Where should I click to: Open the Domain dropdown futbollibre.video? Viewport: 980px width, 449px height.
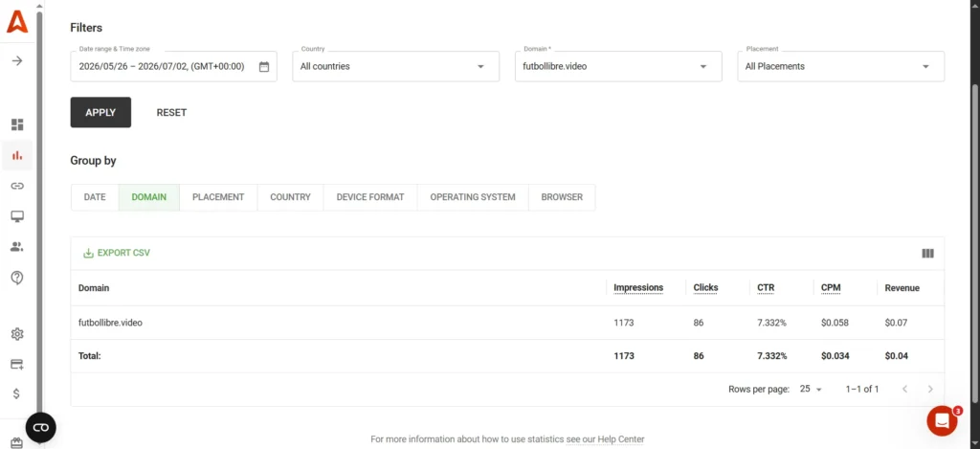pyautogui.click(x=618, y=66)
